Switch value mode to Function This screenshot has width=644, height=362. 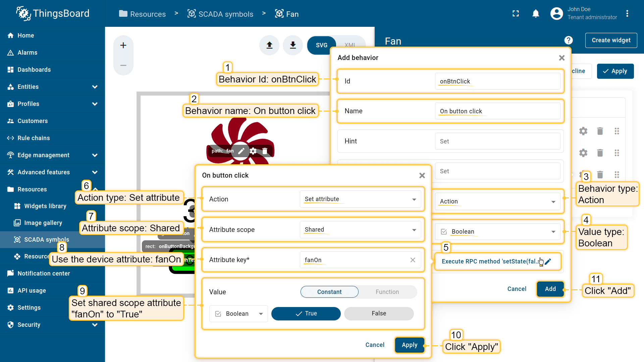point(387,292)
